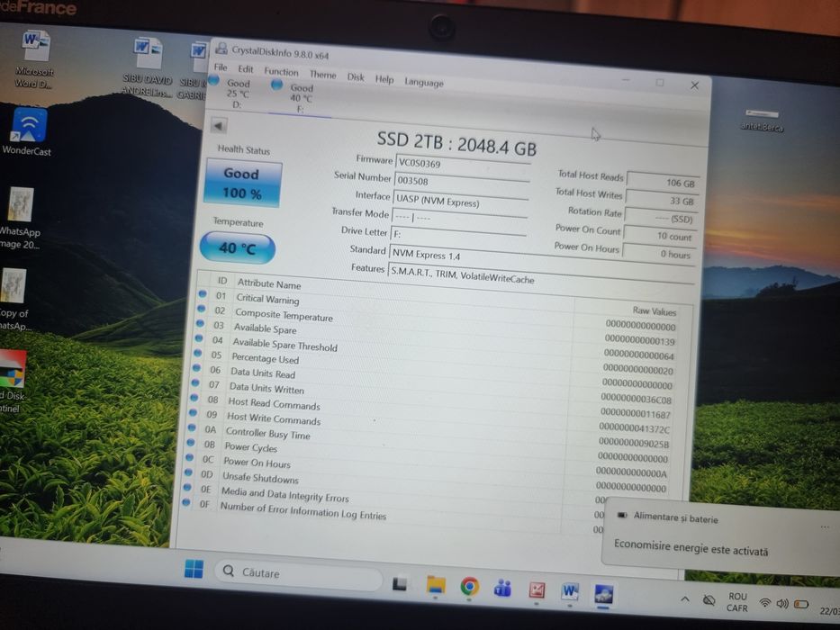Click the Serial Number field 003508
840x630 pixels.
(x=462, y=184)
